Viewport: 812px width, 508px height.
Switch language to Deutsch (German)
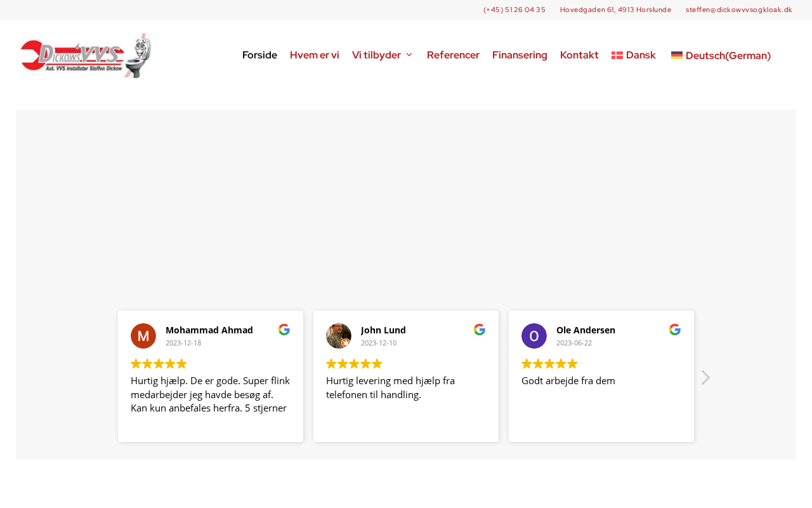[x=721, y=56]
